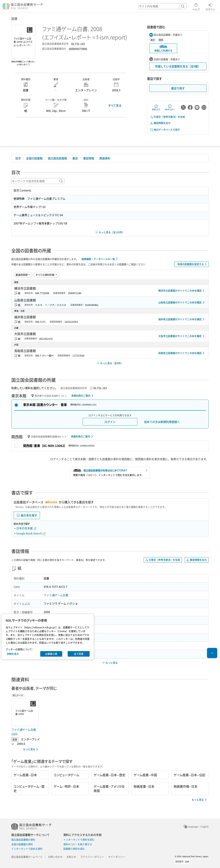220x868 pixels.
Task: Select theme tag コンピュータゲーム
Action: 70,775
